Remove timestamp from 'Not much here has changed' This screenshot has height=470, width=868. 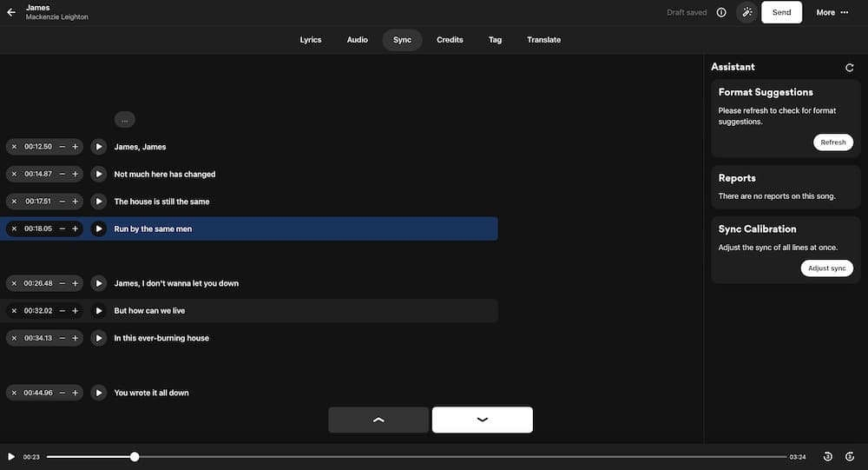15,174
